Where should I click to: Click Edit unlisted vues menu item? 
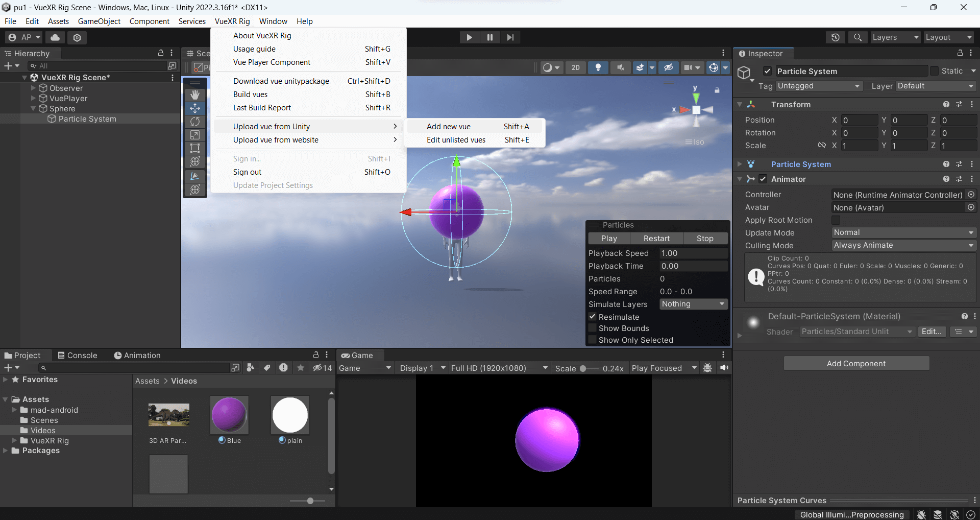click(x=475, y=139)
